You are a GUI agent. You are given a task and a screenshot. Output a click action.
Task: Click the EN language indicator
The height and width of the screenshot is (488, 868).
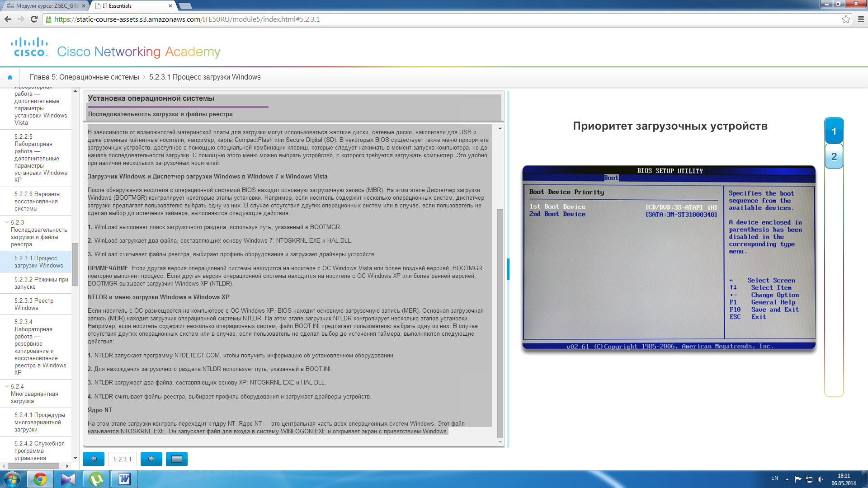(x=774, y=478)
